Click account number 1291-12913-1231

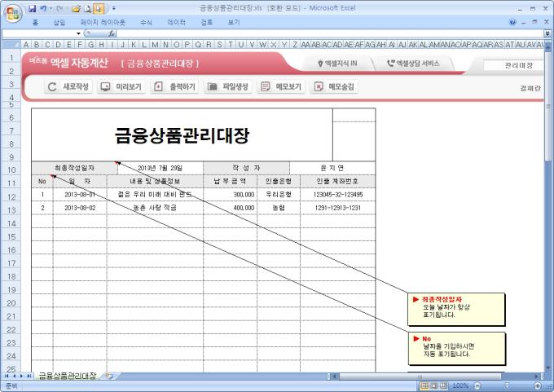click(x=338, y=208)
